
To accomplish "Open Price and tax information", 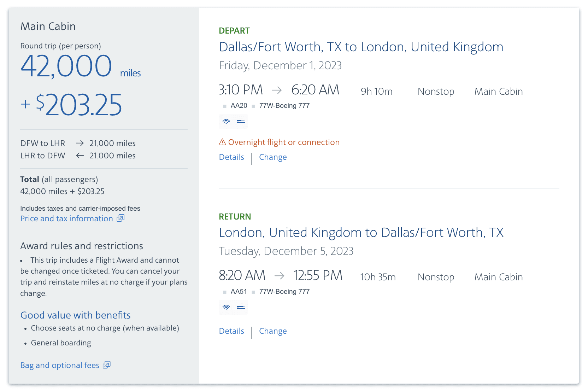I will 66,218.
